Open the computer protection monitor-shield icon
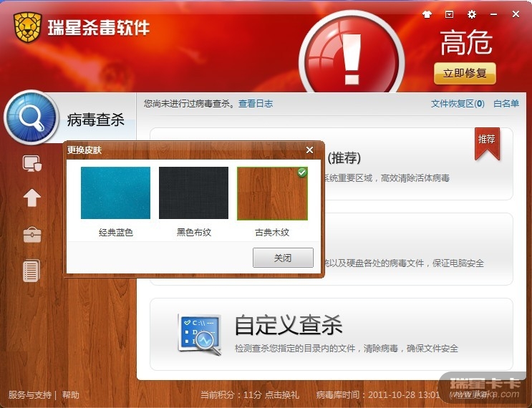Image resolution: width=532 pixels, height=408 pixels. pyautogui.click(x=32, y=163)
